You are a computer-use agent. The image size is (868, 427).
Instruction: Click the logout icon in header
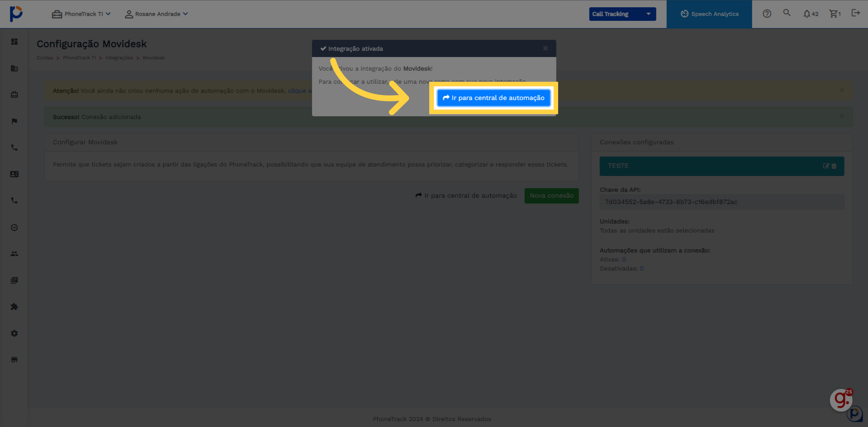pyautogui.click(x=855, y=13)
